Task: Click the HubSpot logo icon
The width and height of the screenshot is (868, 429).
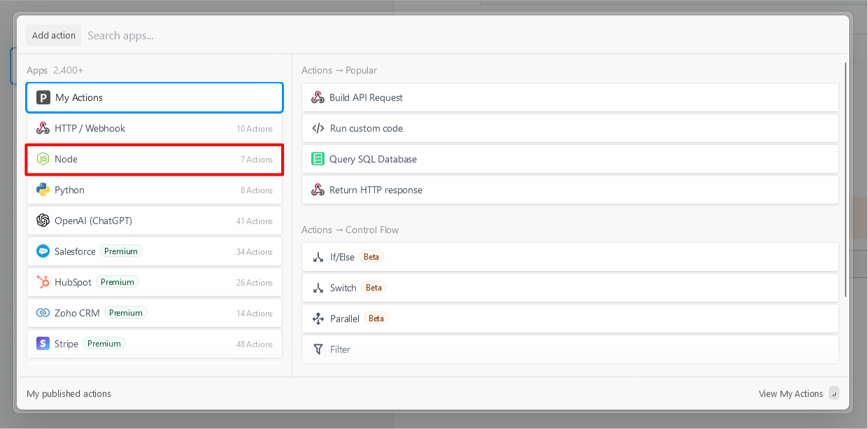Action: tap(43, 282)
